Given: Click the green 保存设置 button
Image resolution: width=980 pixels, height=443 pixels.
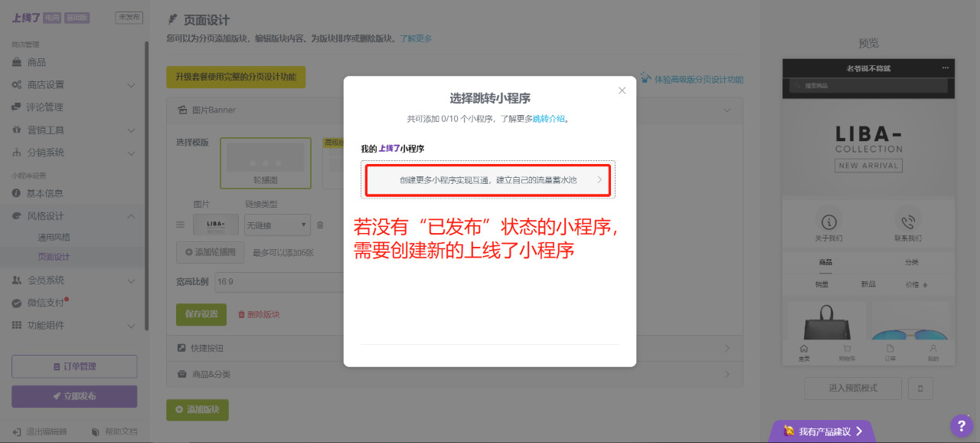Looking at the screenshot, I should click(201, 314).
